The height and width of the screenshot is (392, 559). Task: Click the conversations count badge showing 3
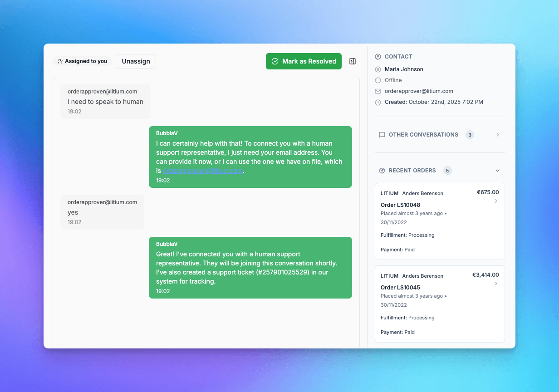pyautogui.click(x=470, y=134)
